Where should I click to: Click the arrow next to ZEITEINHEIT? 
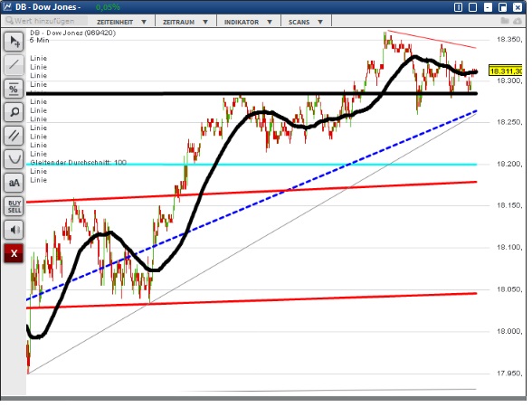pos(144,22)
